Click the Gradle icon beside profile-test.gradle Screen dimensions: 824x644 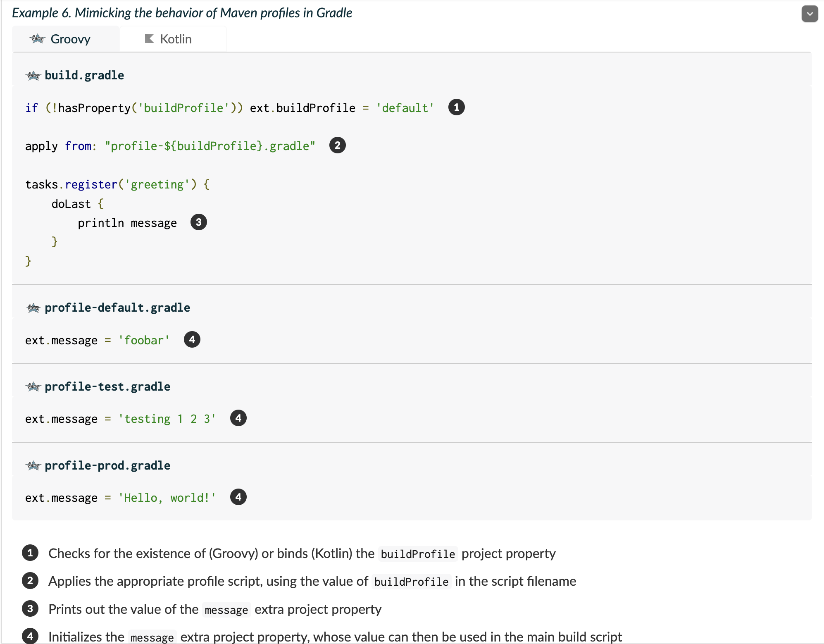(x=33, y=387)
